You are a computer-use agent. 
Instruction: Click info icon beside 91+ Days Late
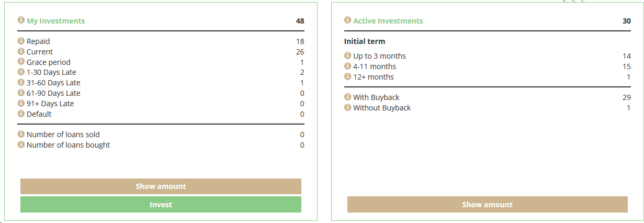coord(21,103)
